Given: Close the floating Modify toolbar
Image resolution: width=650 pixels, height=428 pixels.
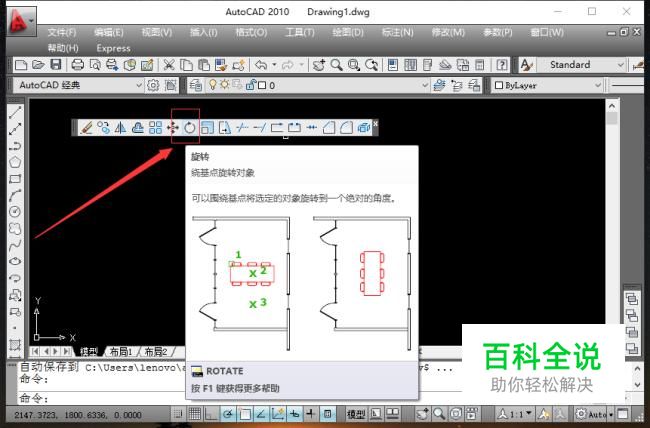Looking at the screenshot, I should pos(375,124).
